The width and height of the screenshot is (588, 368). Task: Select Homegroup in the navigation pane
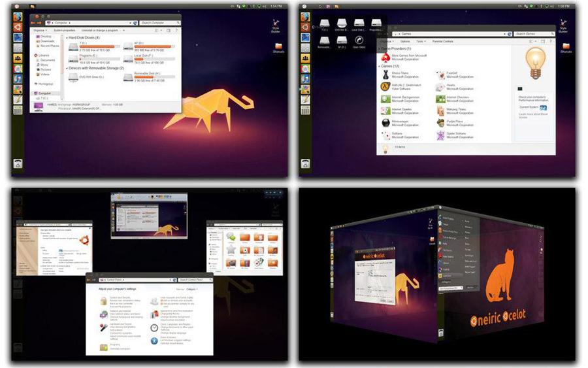46,84
